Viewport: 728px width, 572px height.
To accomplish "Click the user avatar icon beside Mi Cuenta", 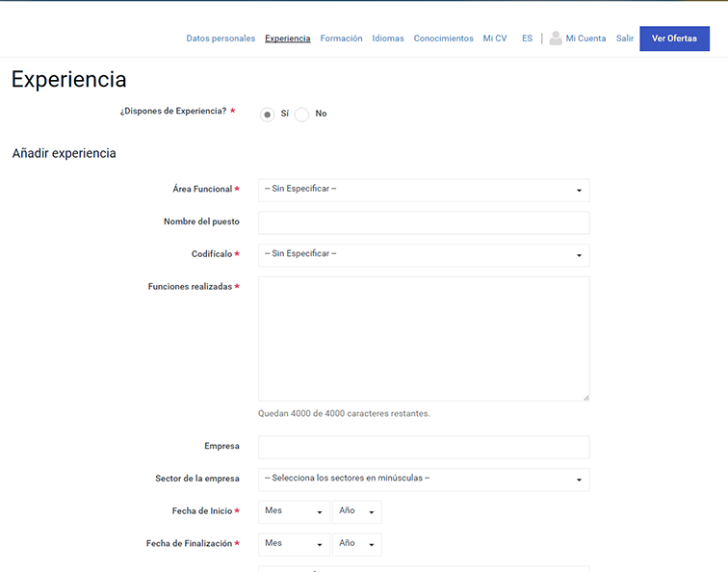I will coord(556,39).
